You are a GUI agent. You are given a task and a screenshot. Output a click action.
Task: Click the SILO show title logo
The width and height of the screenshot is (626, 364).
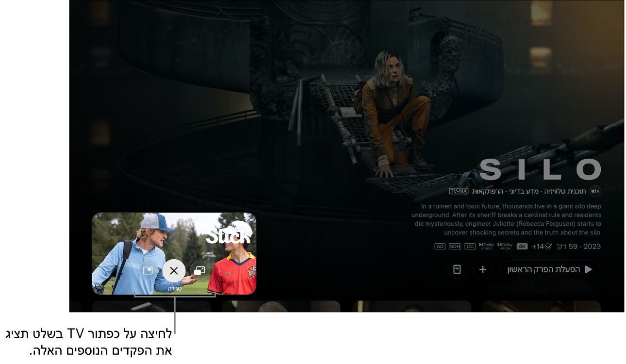pos(541,170)
